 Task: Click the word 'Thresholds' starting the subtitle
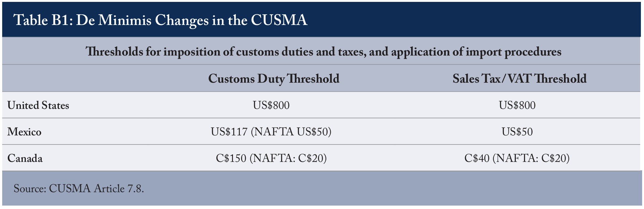pyautogui.click(x=114, y=51)
